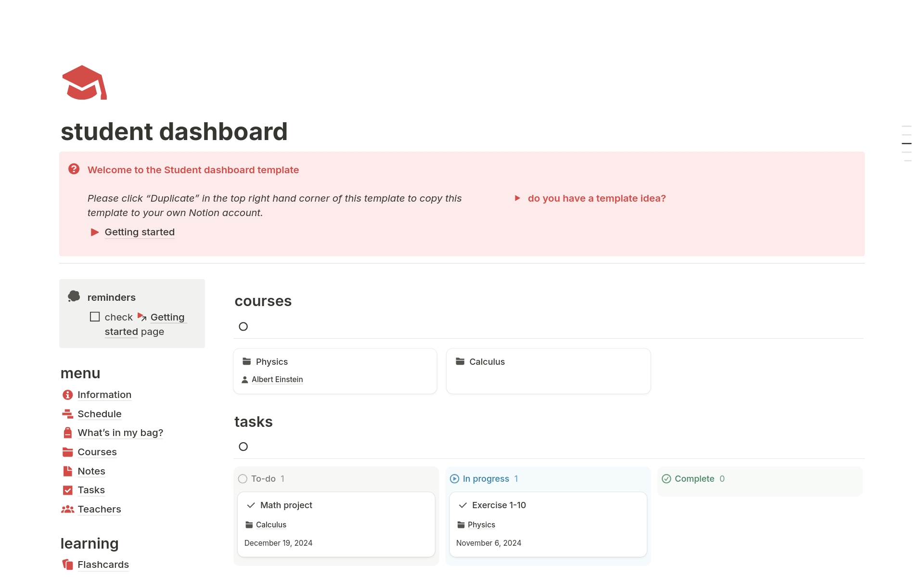Screen dimensions: 924x577
Task: Select Tasks from the menu list
Action: point(91,490)
